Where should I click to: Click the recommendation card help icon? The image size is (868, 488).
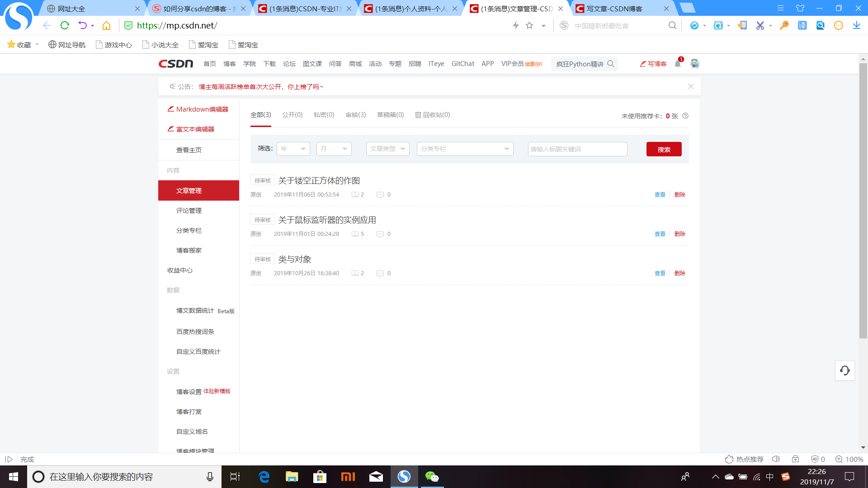685,116
